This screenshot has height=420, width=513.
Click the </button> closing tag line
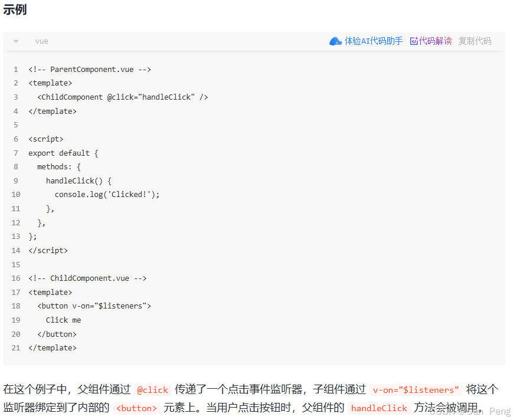tap(57, 334)
